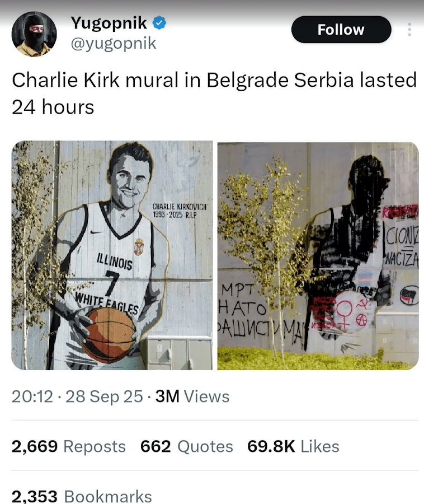Select the tweet text about Belgrade mural
Image resolution: width=424 pixels, height=504 pixels.
(214, 93)
